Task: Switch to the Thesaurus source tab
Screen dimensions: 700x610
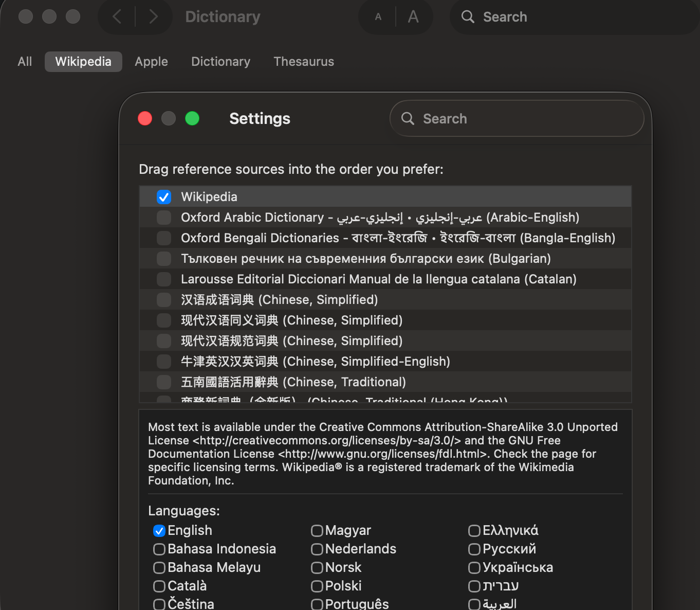Action: [304, 62]
